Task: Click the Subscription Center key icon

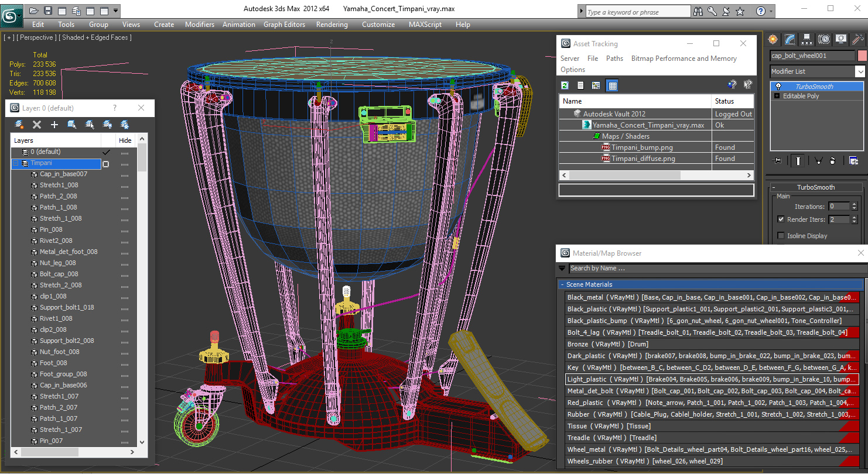Action: click(x=712, y=11)
